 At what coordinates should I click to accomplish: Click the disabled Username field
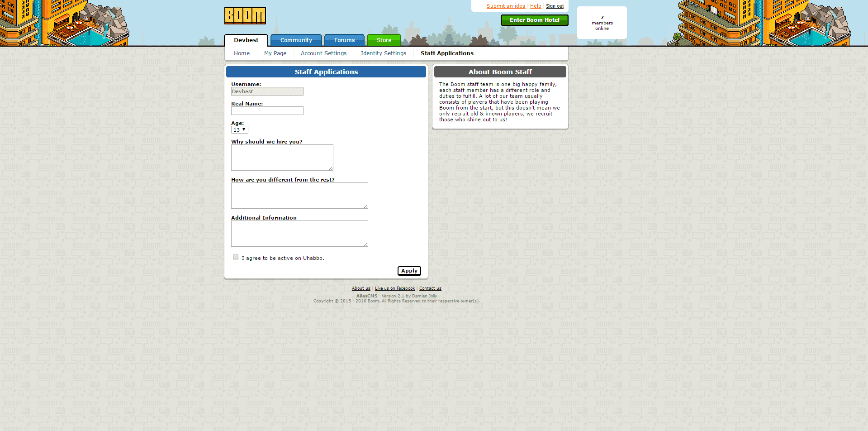click(x=267, y=91)
